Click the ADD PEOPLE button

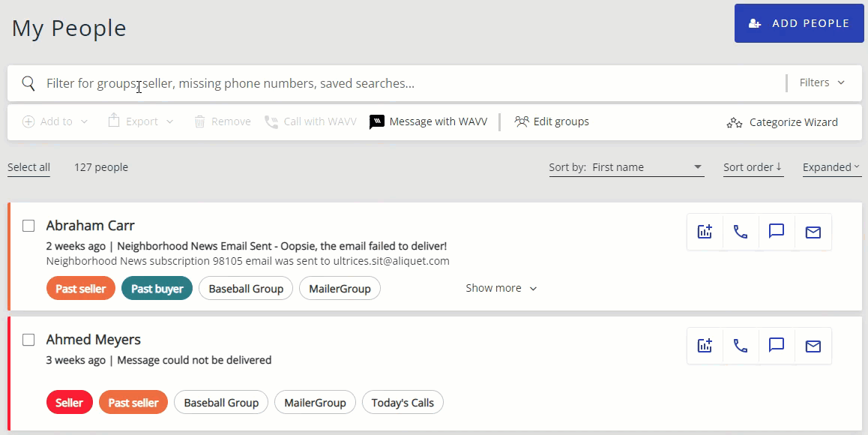point(799,23)
